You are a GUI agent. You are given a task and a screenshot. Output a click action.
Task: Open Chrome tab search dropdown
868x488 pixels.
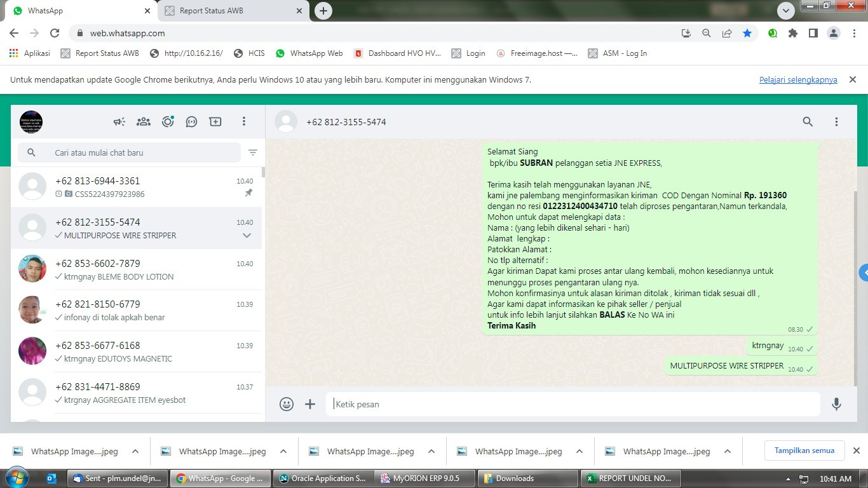pyautogui.click(x=786, y=11)
